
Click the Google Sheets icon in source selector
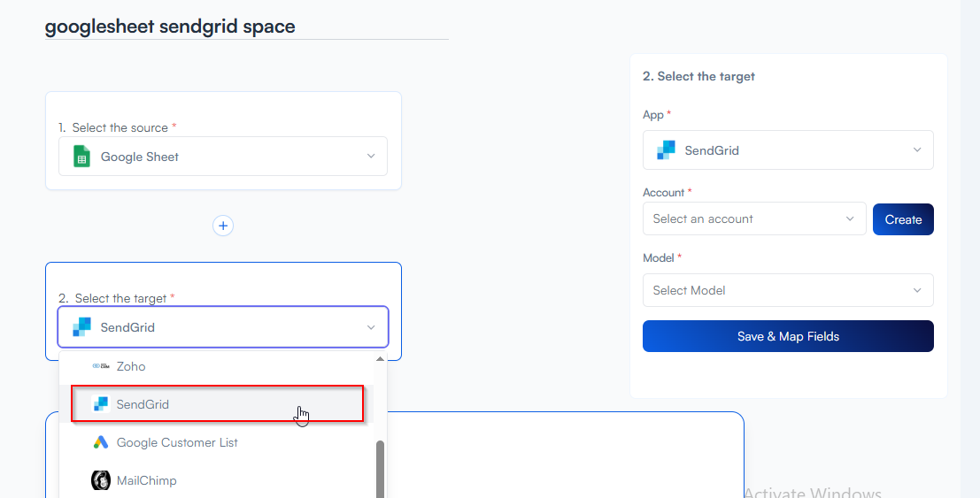(82, 157)
